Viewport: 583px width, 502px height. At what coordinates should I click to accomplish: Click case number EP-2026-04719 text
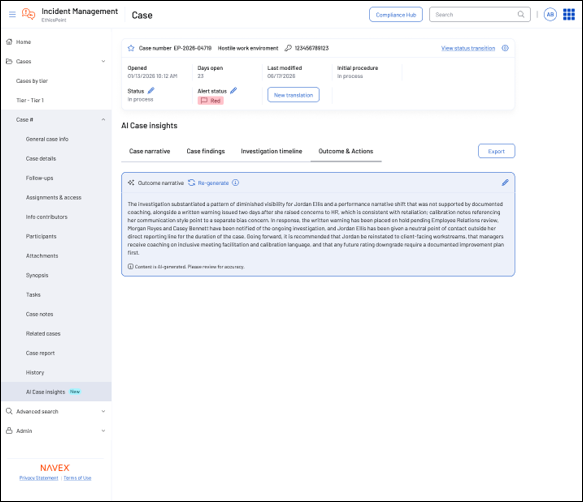193,48
